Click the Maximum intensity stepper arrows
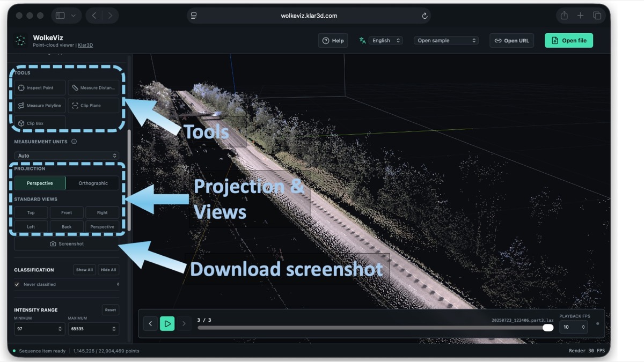644x362 pixels. point(114,329)
